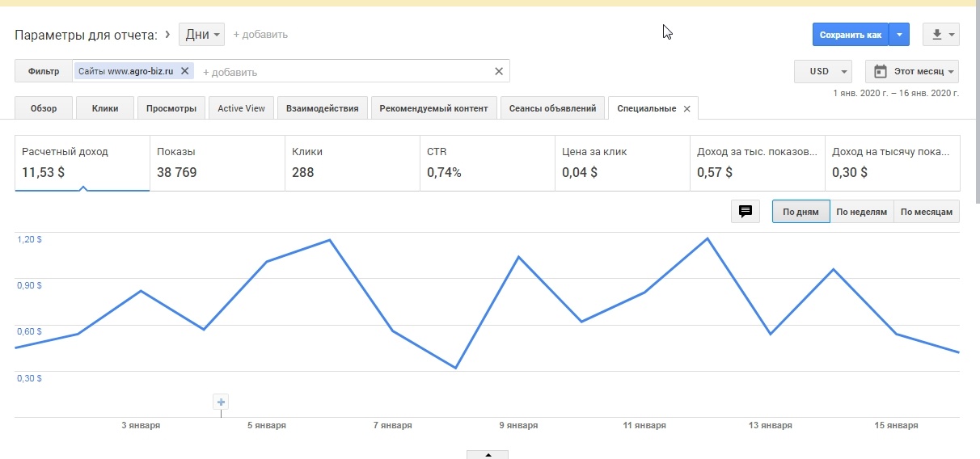
Task: Select the CTR metric card
Action: [x=488, y=163]
